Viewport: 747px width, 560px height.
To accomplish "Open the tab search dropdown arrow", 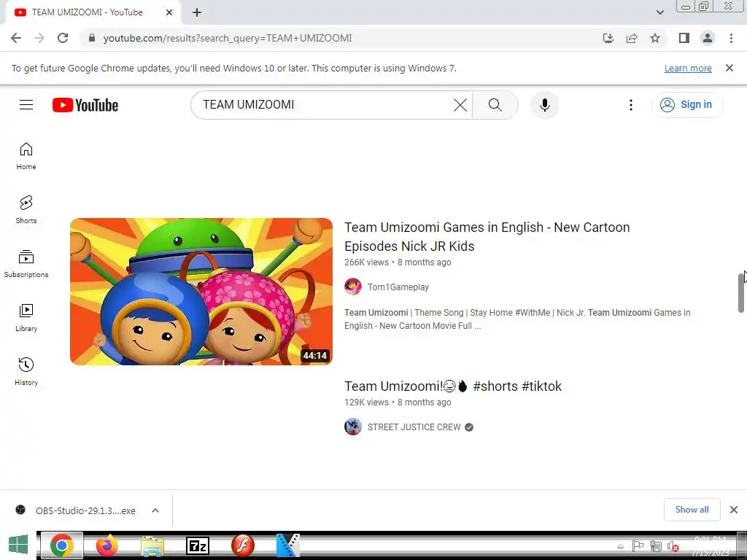I will click(659, 12).
